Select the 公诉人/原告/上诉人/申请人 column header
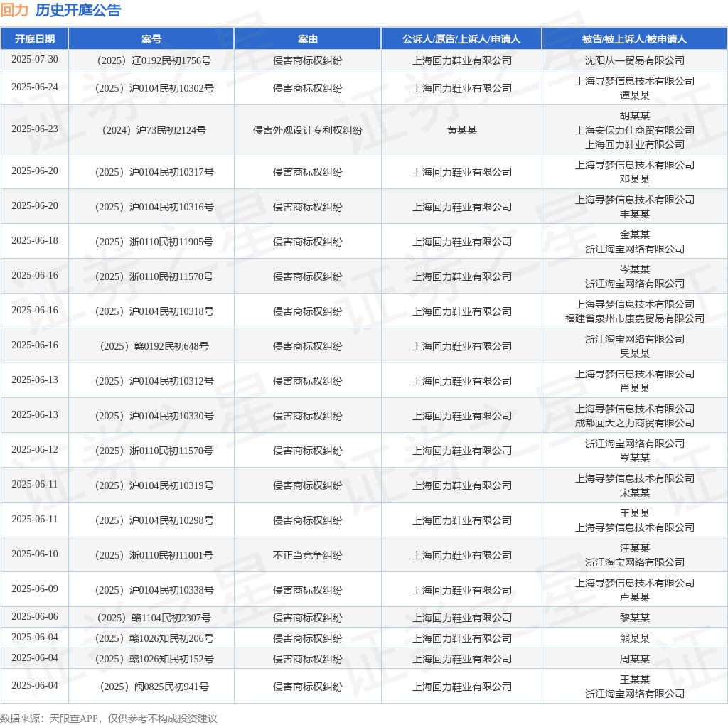 click(x=461, y=39)
